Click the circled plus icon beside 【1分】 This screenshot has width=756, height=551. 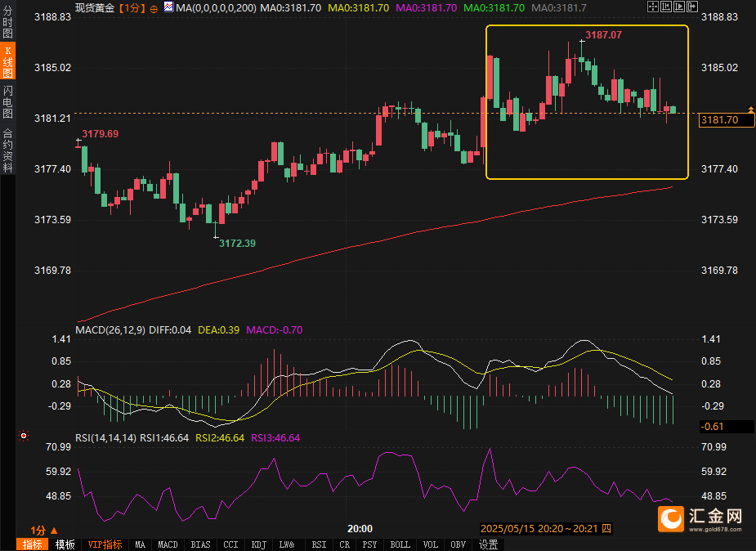(x=154, y=7)
